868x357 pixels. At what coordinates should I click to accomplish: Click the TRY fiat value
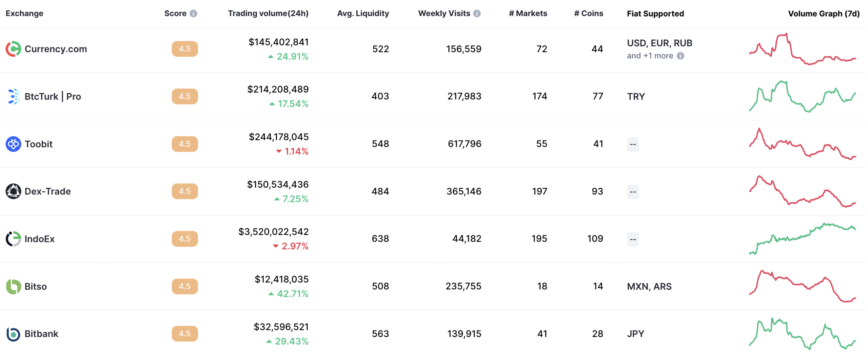click(x=636, y=96)
